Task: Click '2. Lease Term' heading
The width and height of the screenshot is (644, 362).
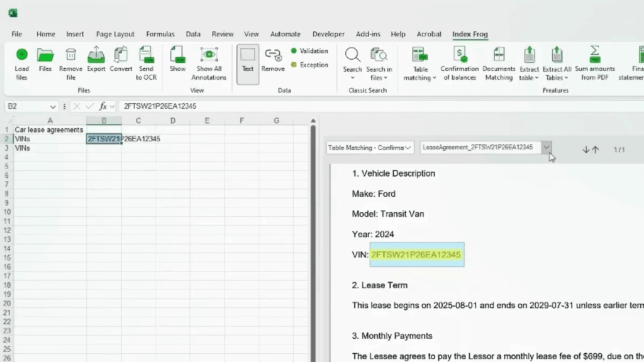Action: (379, 285)
